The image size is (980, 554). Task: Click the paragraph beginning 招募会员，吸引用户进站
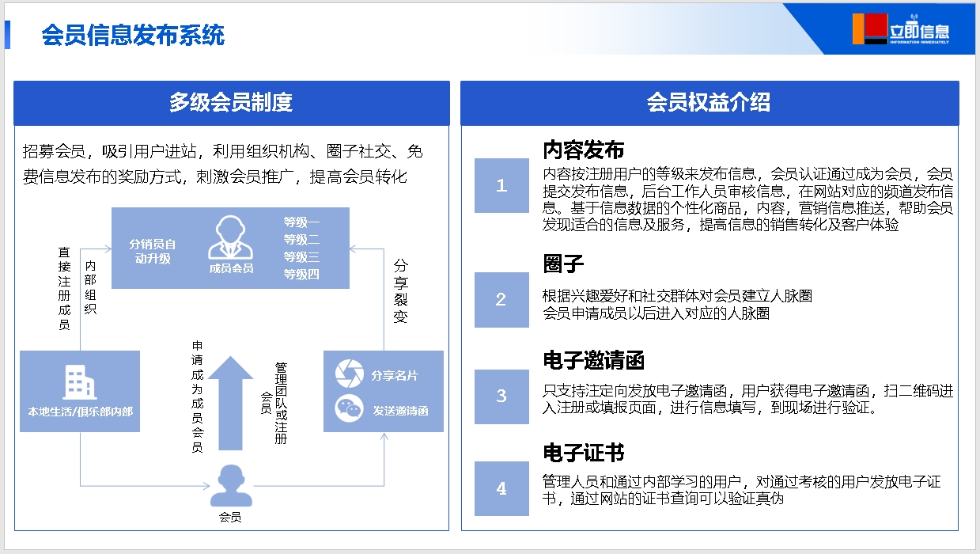click(222, 164)
